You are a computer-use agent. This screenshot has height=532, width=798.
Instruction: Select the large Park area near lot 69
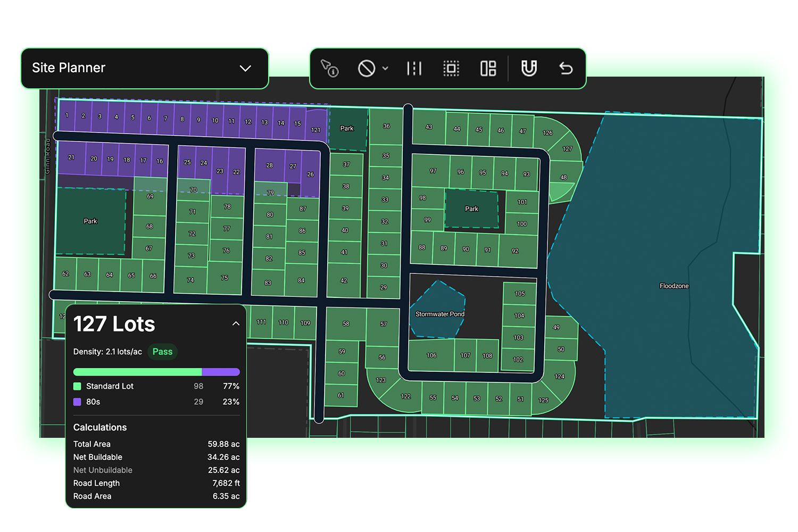(90, 221)
